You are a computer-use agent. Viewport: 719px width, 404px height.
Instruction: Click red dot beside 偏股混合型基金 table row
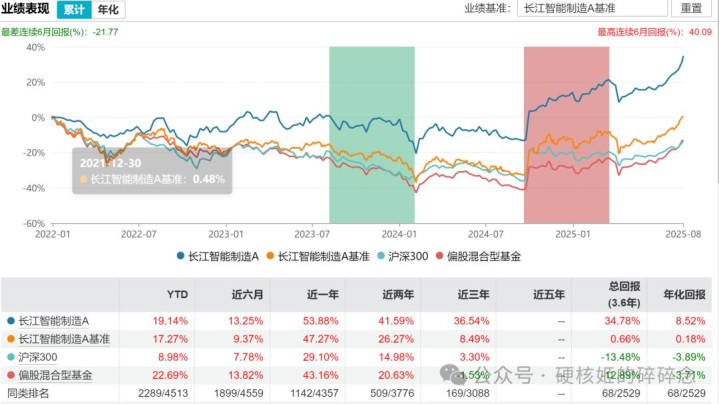[x=10, y=374]
